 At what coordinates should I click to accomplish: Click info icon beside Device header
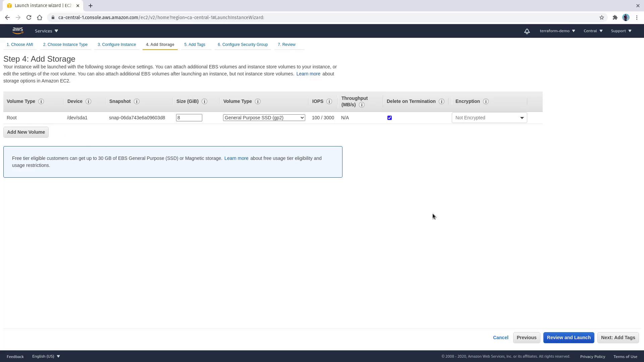[88, 102]
